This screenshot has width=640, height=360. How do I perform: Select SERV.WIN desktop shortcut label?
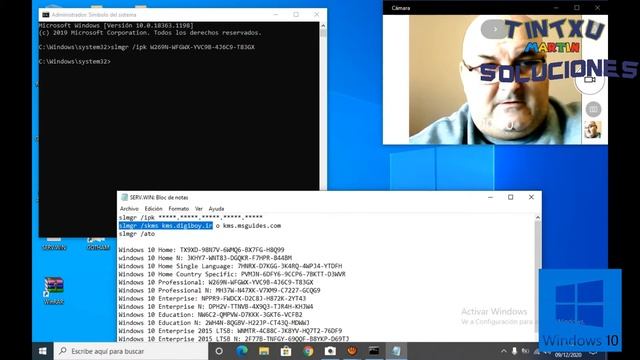[54, 247]
